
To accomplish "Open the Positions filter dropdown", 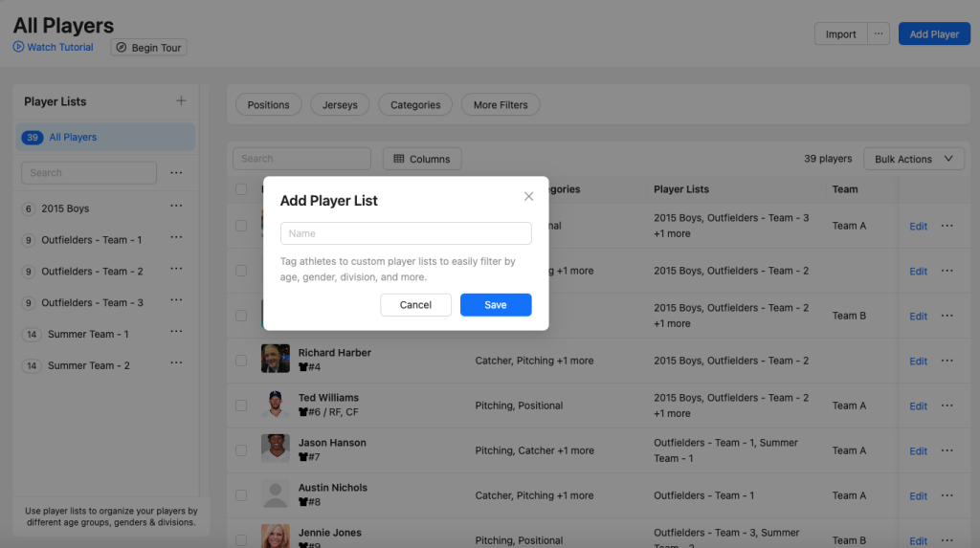I will (268, 105).
